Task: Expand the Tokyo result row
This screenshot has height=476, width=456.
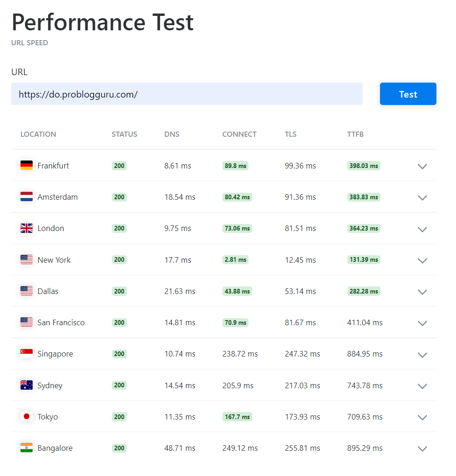Action: pyautogui.click(x=422, y=417)
